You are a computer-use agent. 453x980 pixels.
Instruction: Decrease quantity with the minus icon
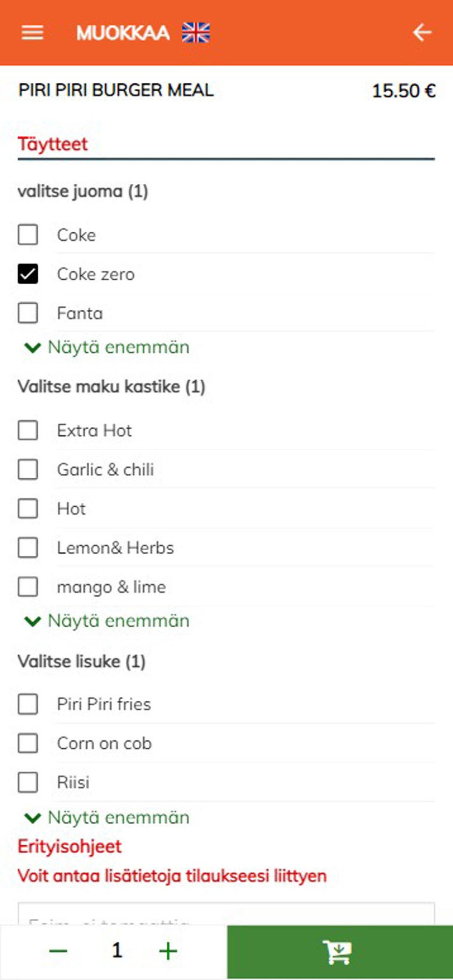(x=58, y=951)
